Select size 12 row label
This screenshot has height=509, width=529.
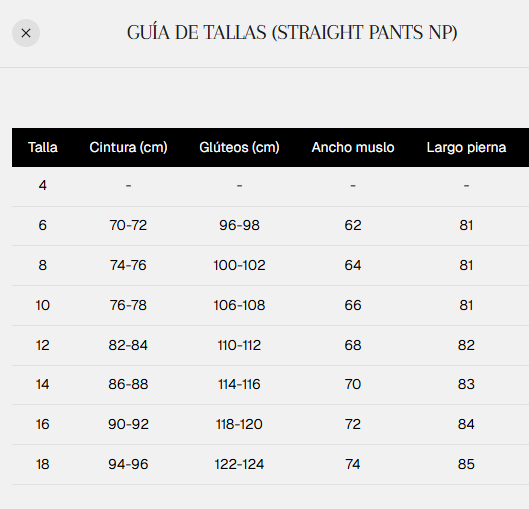[43, 345]
